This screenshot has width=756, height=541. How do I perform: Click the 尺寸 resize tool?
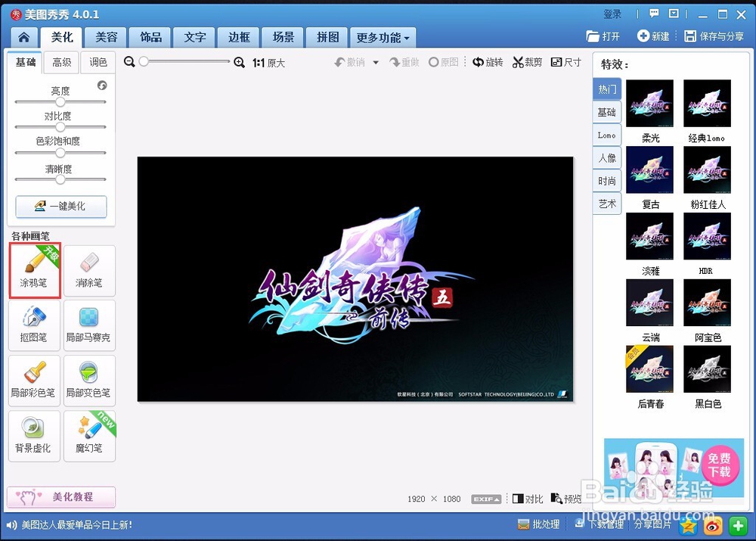(566, 62)
